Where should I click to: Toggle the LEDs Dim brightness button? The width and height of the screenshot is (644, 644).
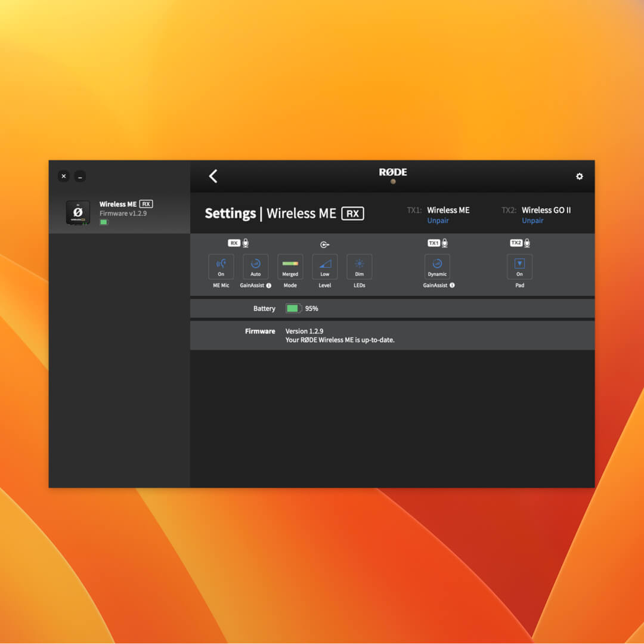359,267
